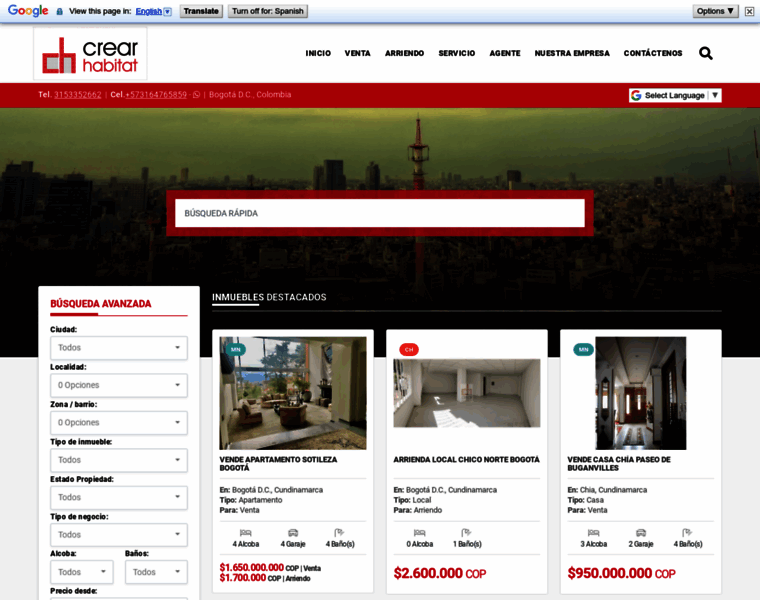Click the Bogotá D.C., Colombia location text

pos(250,95)
